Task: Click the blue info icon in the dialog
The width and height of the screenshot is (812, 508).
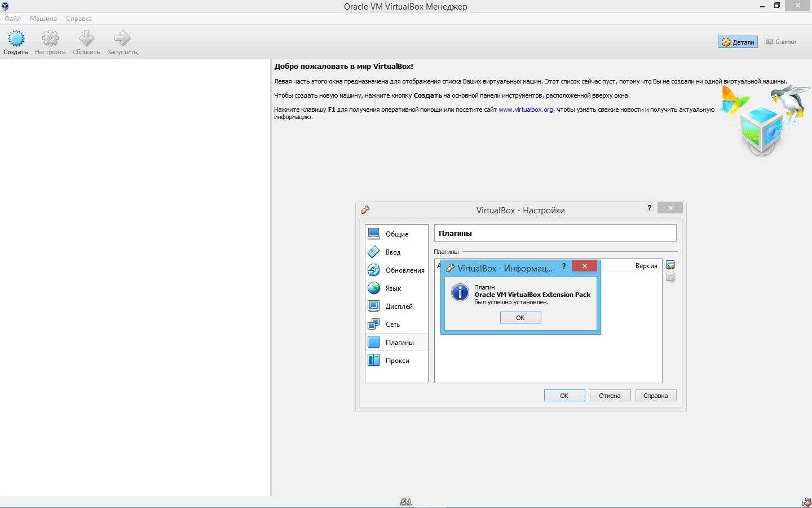Action: point(460,292)
